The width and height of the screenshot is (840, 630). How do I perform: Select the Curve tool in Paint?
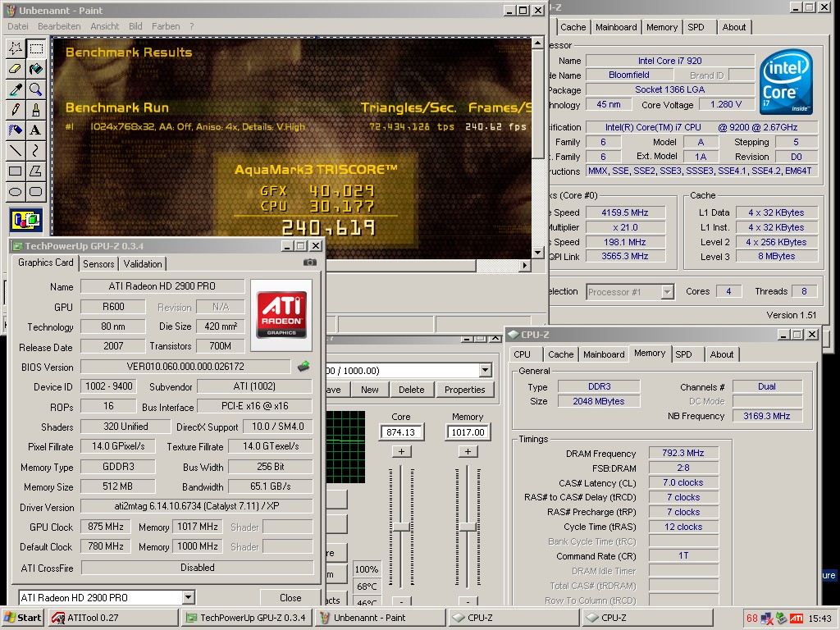36,151
